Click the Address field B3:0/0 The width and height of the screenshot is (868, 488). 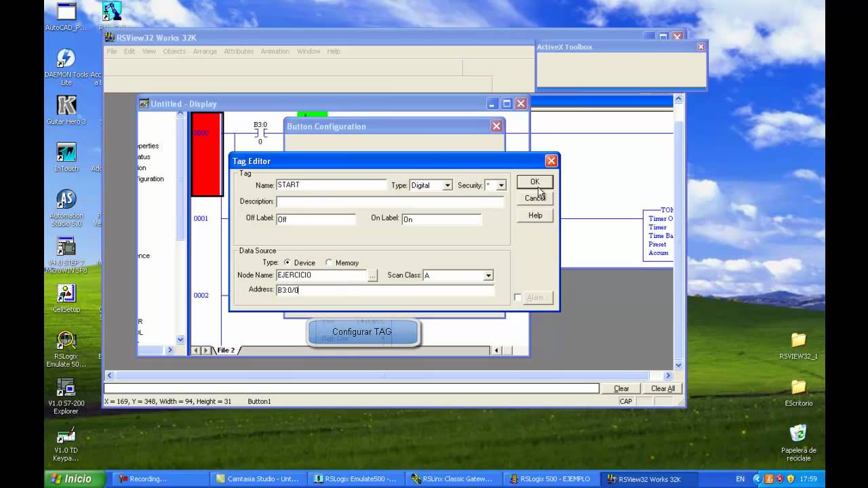384,289
